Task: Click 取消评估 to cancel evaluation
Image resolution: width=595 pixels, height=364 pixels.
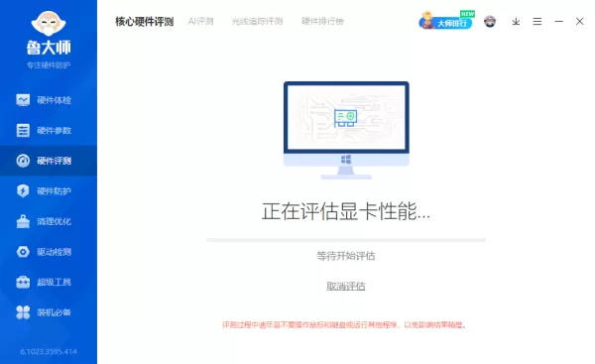Action: point(346,287)
